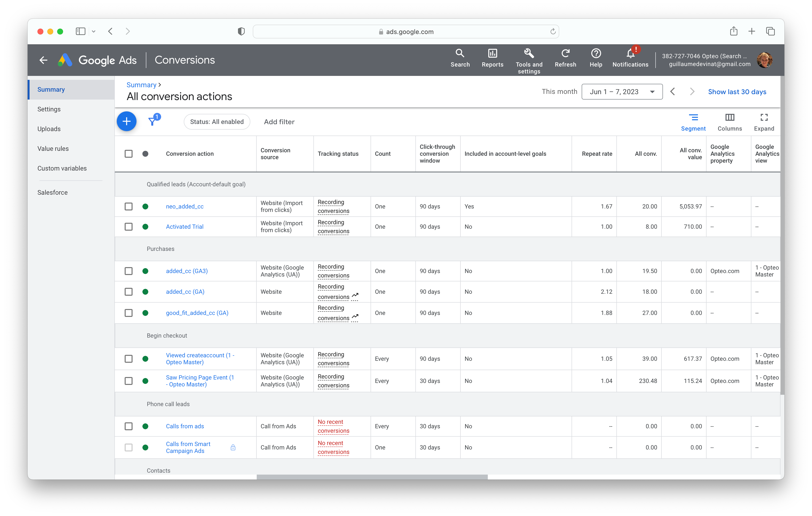Image resolution: width=812 pixels, height=516 pixels.
Task: Tick the Activated Trial row checkbox
Action: click(x=129, y=227)
